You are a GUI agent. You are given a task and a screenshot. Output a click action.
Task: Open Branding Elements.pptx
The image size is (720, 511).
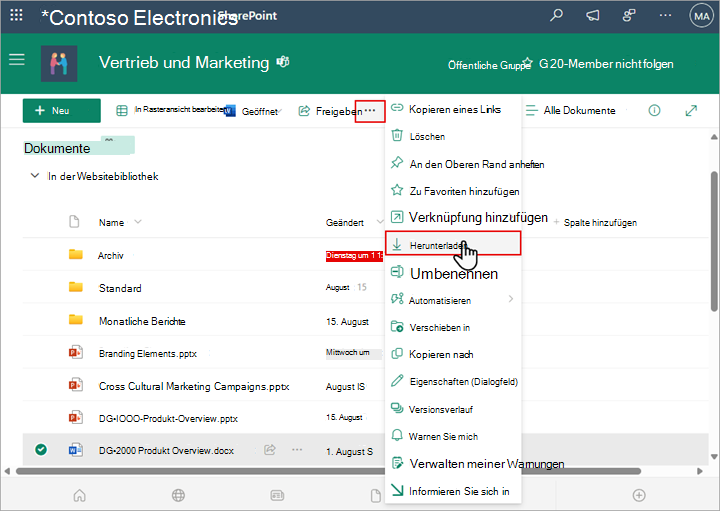point(148,354)
